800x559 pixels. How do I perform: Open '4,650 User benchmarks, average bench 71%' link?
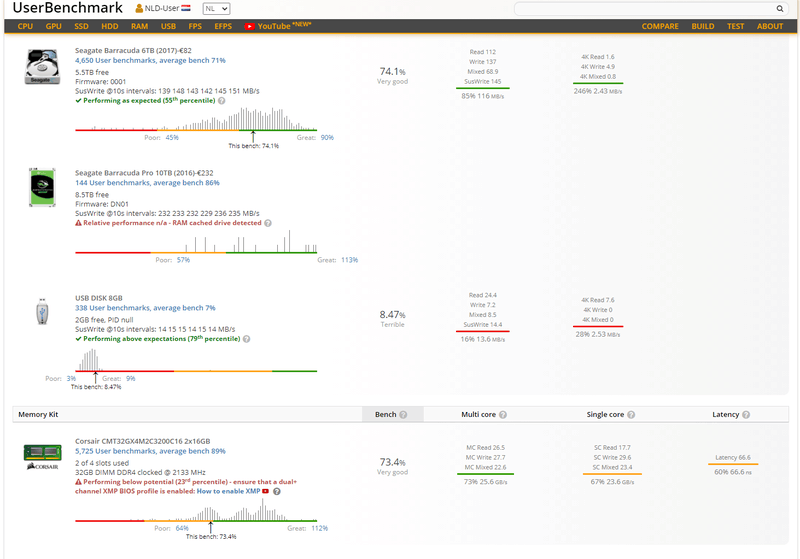point(150,61)
